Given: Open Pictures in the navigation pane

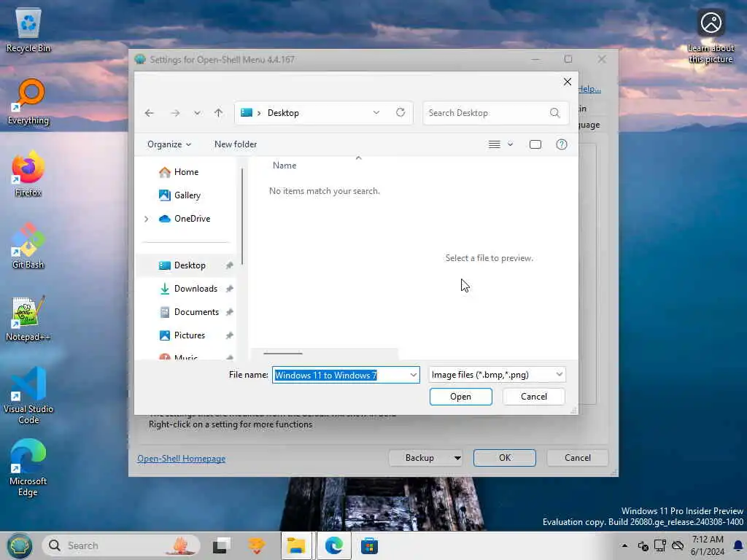Looking at the screenshot, I should click(x=189, y=335).
